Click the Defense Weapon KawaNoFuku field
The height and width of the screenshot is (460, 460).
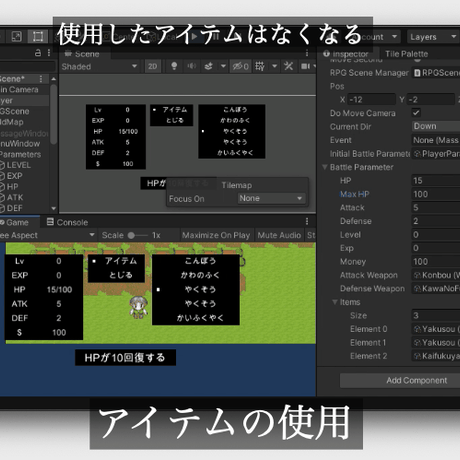point(436,288)
